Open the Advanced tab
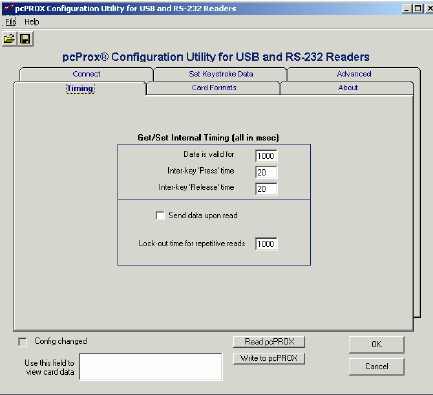 pos(354,74)
